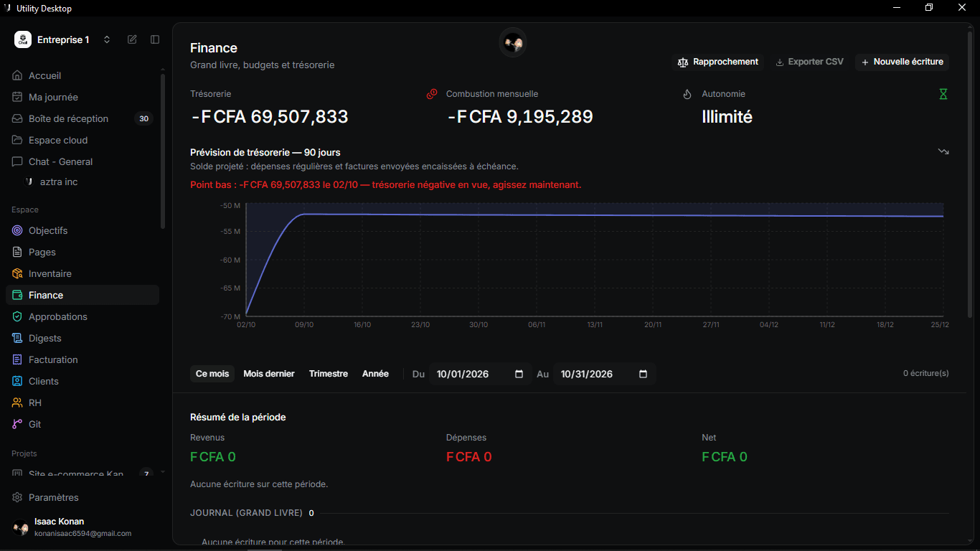Open Git branch icon

[17, 424]
